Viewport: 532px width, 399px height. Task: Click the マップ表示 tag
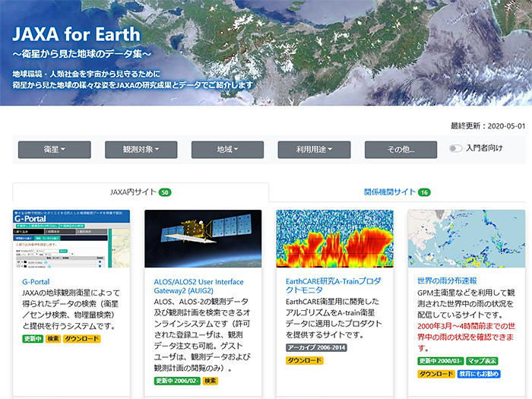(x=482, y=361)
